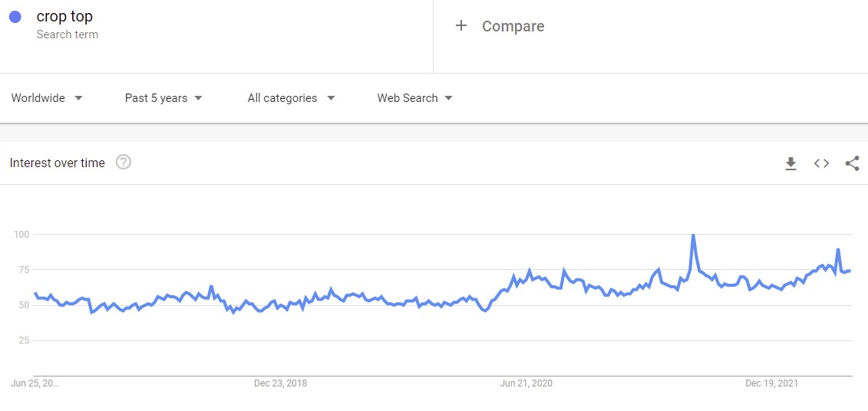Click the 100 value on the y-axis
Image resolution: width=868 pixels, height=411 pixels.
pos(25,234)
